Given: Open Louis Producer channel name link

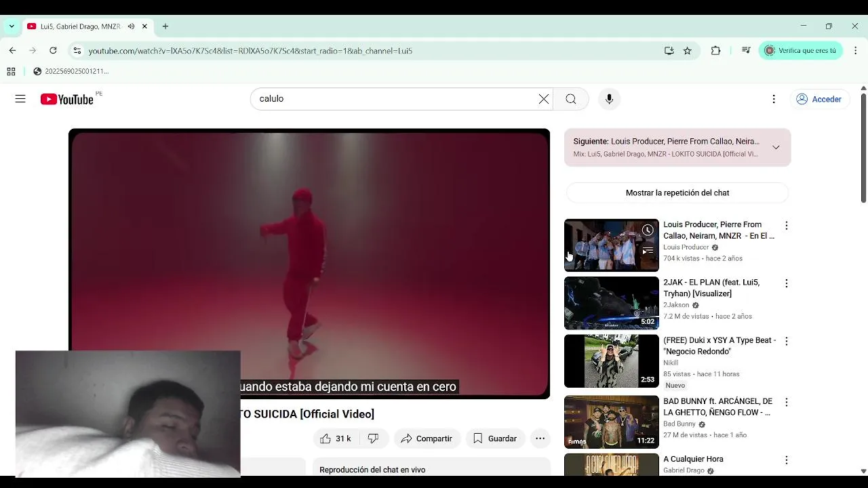Looking at the screenshot, I should pyautogui.click(x=686, y=247).
